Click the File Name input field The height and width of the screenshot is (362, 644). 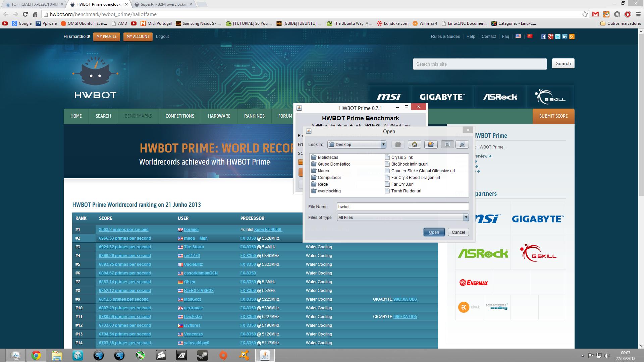click(x=402, y=207)
